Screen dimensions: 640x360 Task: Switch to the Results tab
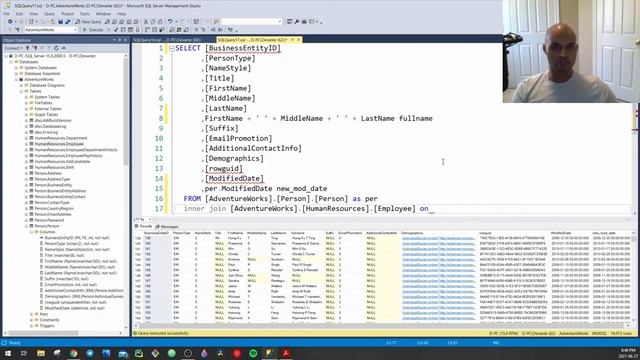coord(143,227)
